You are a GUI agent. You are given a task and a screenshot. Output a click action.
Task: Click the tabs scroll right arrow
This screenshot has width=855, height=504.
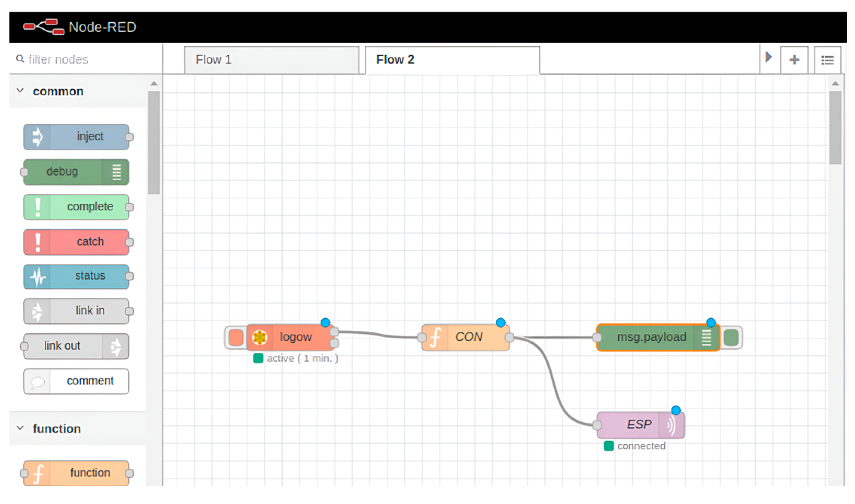point(768,58)
